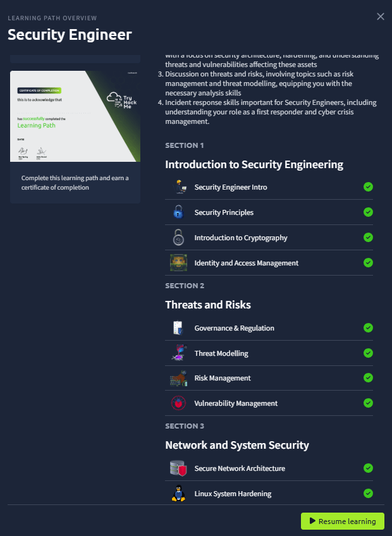Close the learning path overview panel
Screen dimensions: 392x536
click(x=381, y=16)
